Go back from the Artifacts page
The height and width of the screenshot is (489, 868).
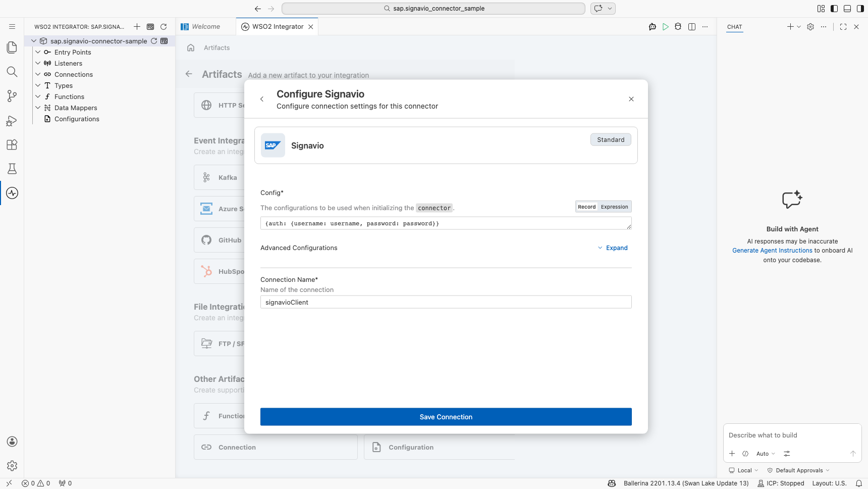coord(189,74)
